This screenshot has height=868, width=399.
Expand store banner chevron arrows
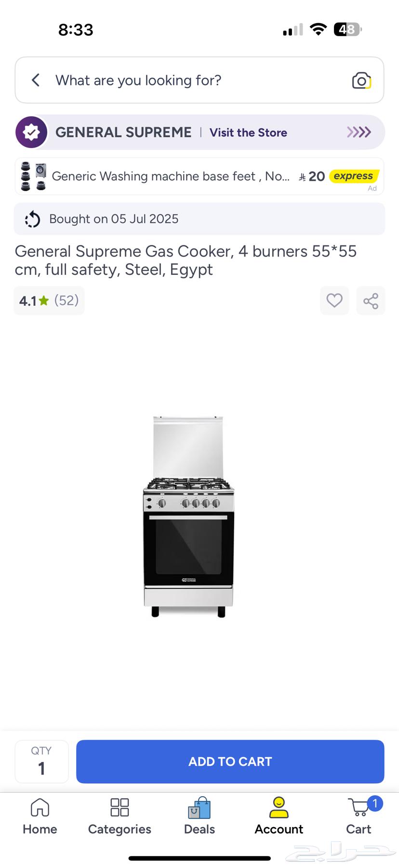coord(359,132)
